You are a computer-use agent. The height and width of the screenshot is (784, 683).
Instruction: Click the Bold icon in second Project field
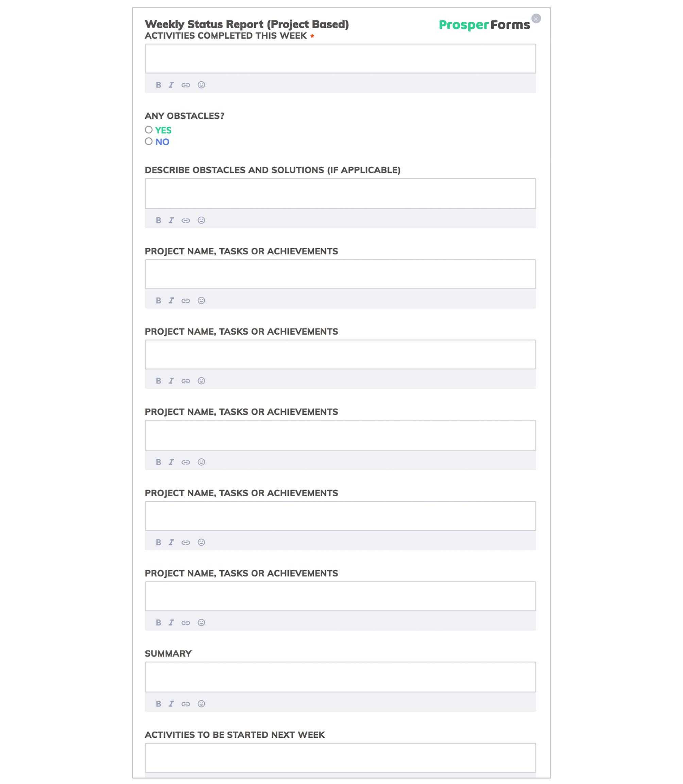[158, 381]
